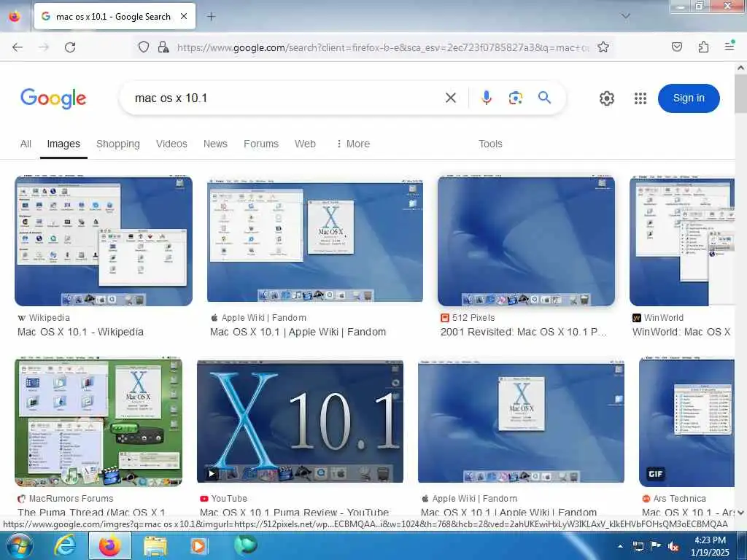Click the forward navigation arrow
Image resolution: width=747 pixels, height=560 pixels.
tap(44, 47)
